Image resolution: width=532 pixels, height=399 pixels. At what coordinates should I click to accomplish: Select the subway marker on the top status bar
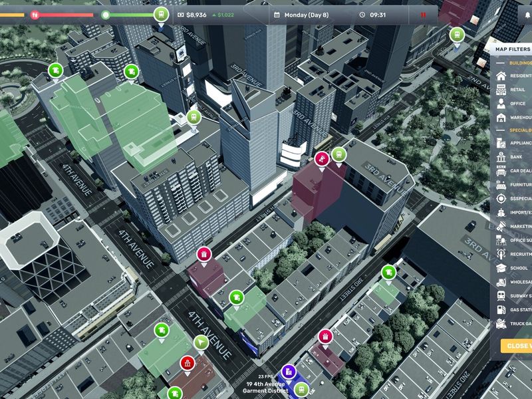click(161, 15)
